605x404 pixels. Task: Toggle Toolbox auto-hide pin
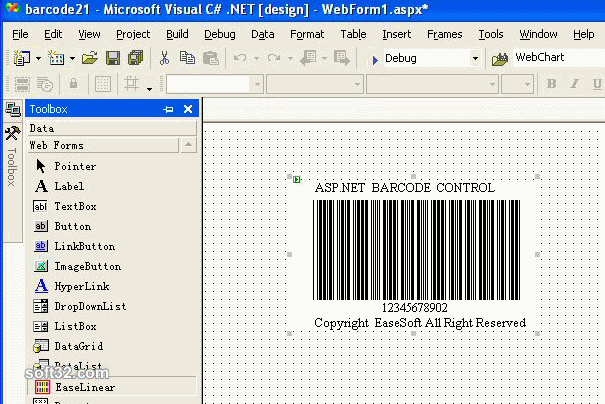[x=168, y=109]
